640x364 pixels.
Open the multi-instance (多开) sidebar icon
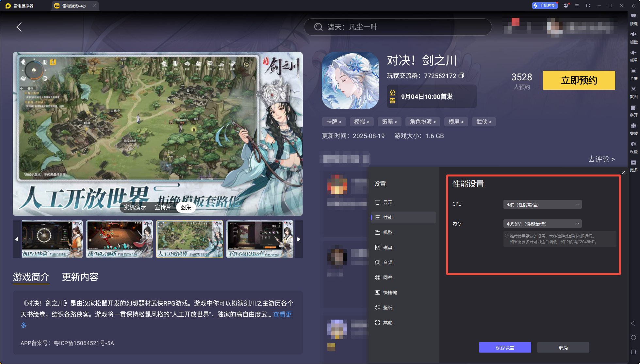(x=633, y=108)
